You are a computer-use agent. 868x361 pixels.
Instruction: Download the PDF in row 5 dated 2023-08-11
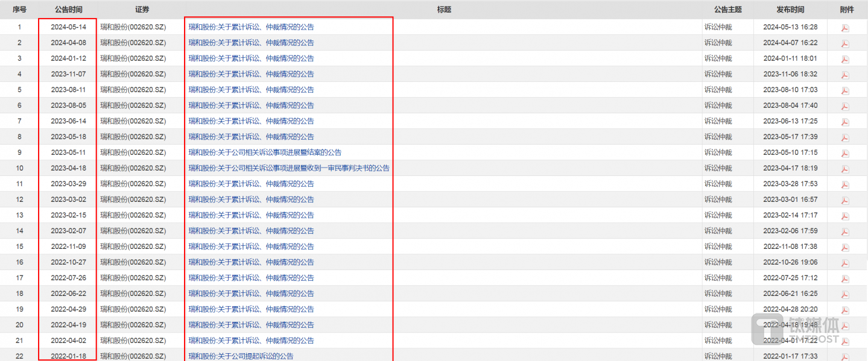point(845,90)
